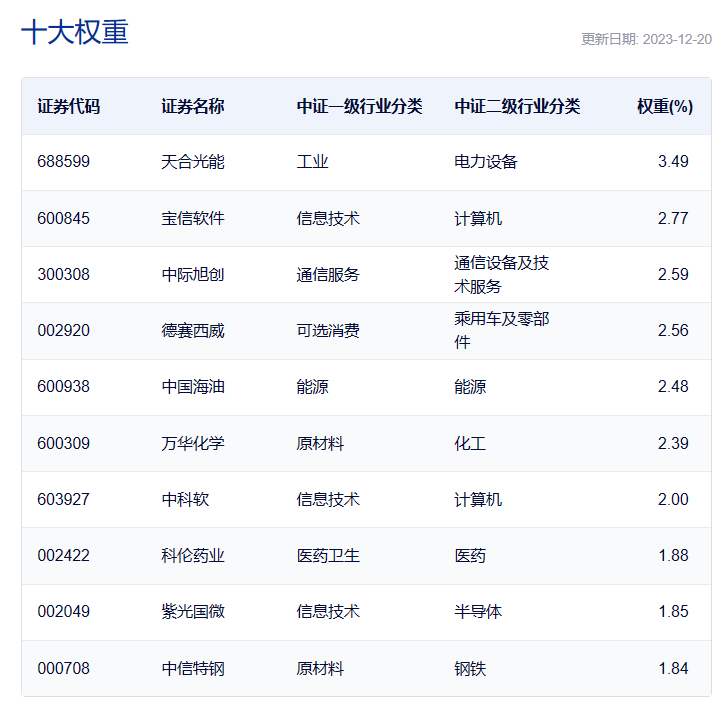Click the 万华化学 stock name

click(x=193, y=443)
